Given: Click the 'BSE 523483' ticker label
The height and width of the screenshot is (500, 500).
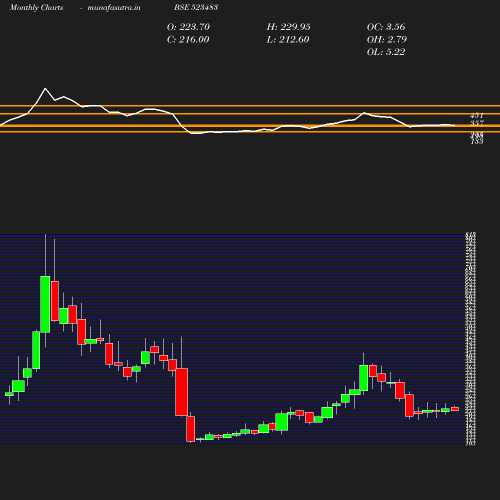Looking at the screenshot, I should [196, 7].
